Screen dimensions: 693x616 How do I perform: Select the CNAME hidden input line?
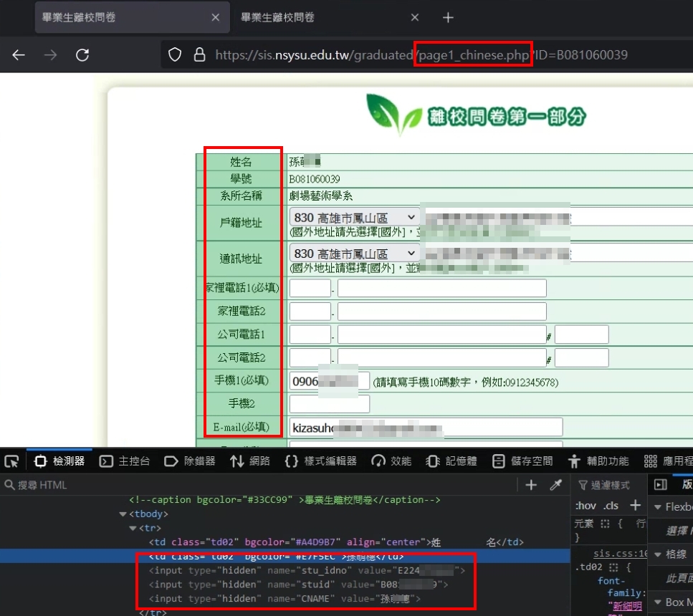point(285,600)
